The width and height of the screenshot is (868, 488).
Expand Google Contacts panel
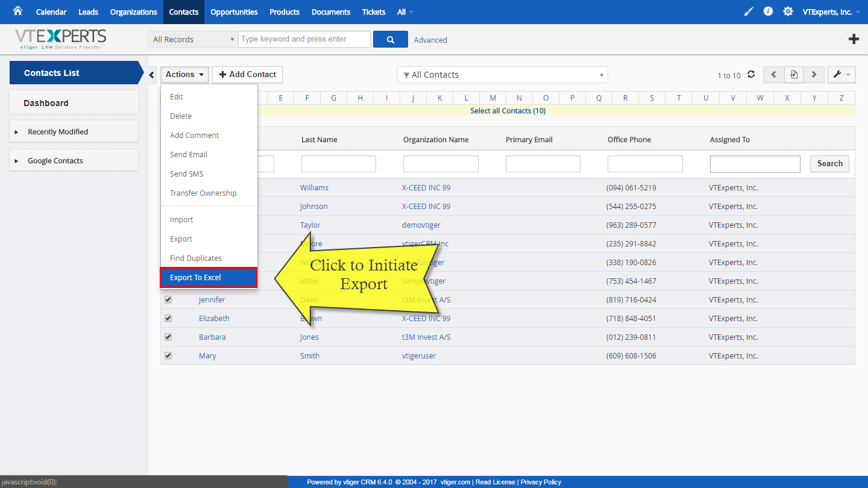74,160
